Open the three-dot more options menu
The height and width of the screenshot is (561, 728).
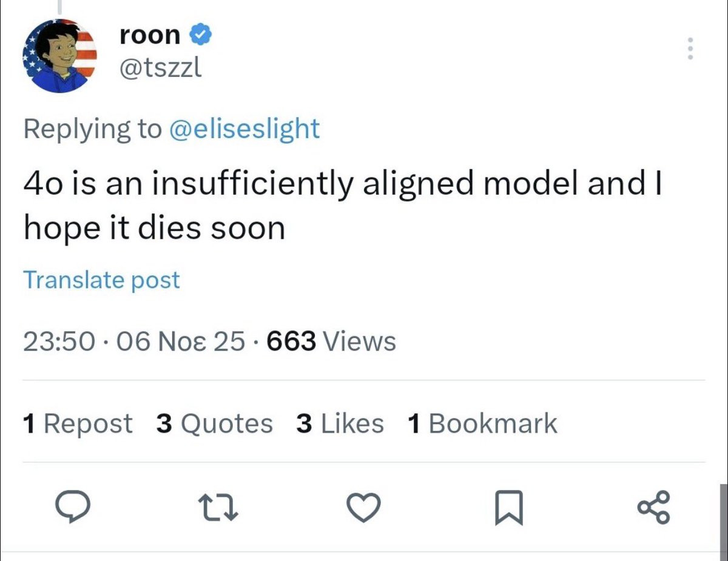[689, 49]
